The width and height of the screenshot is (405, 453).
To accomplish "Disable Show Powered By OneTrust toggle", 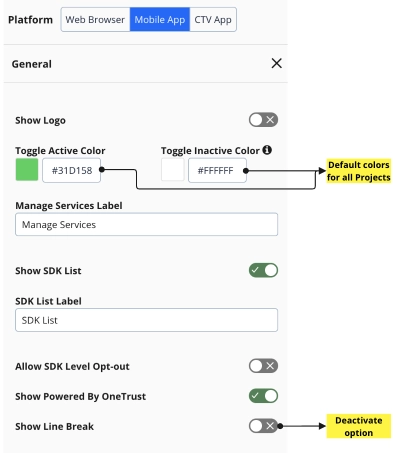I will tap(263, 396).
